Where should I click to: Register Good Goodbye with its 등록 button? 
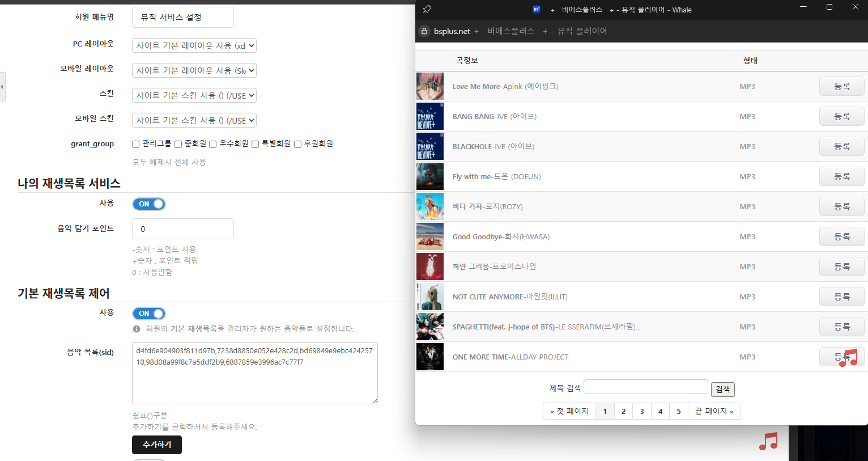click(842, 236)
